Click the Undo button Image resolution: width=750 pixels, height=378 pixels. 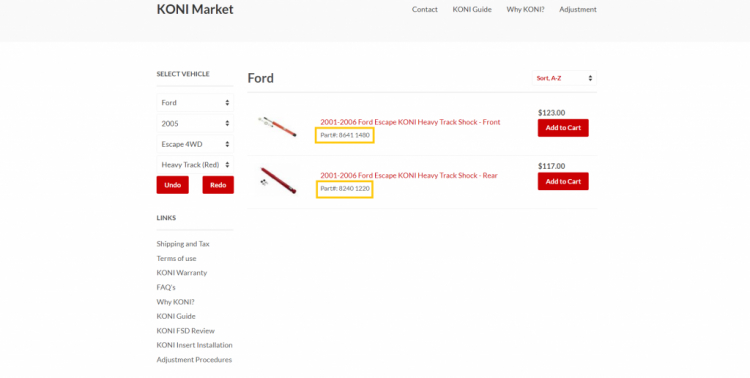173,185
